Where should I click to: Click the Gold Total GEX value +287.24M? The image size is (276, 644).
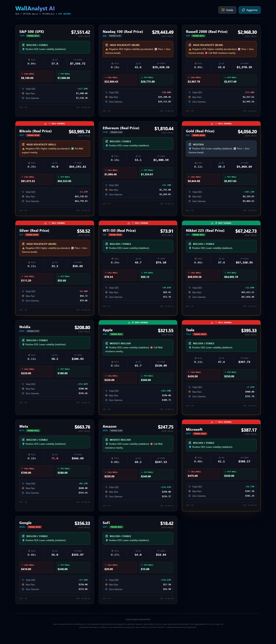click(x=249, y=192)
